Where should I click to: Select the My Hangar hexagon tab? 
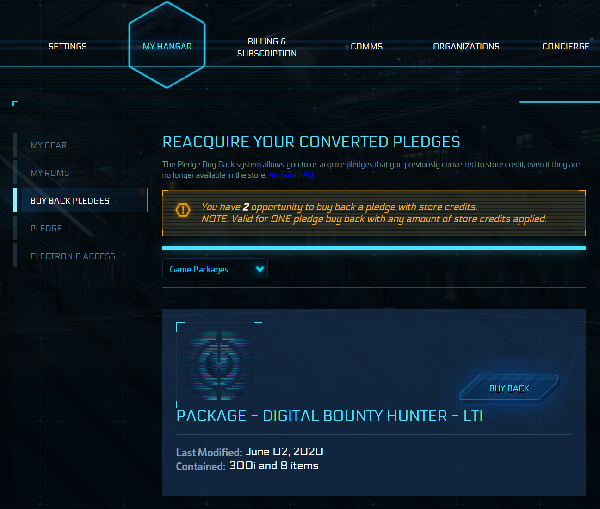click(x=167, y=46)
